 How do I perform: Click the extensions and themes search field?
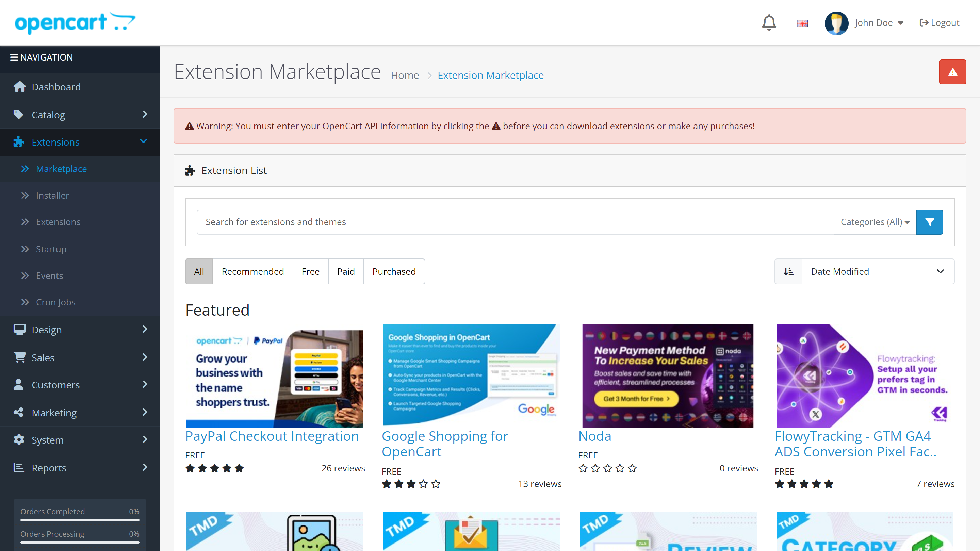(x=515, y=222)
